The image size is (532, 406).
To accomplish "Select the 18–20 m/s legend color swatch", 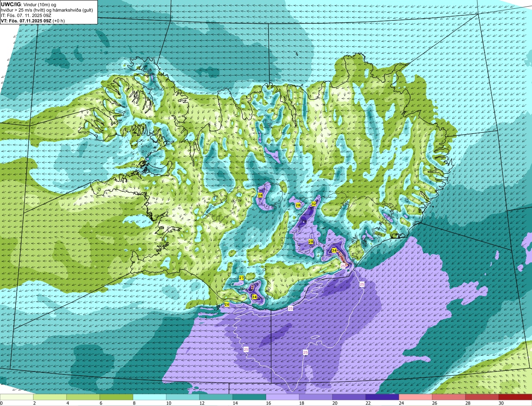I will 316,397.
